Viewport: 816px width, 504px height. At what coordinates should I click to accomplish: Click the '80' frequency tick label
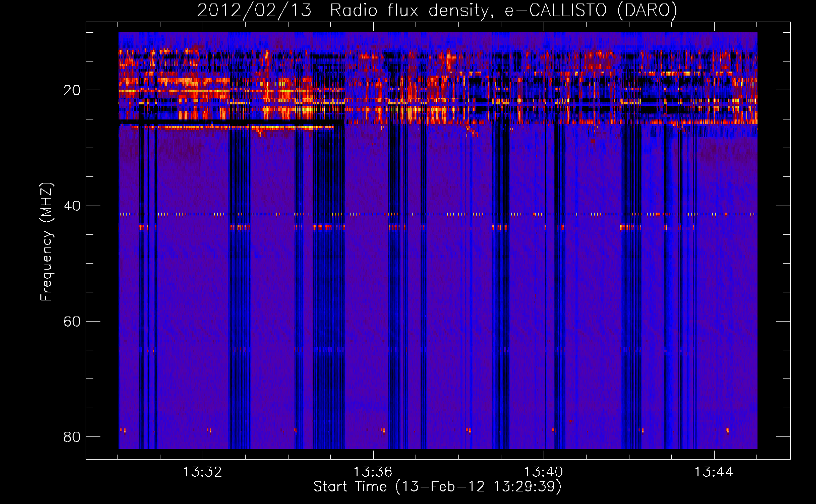coord(72,436)
